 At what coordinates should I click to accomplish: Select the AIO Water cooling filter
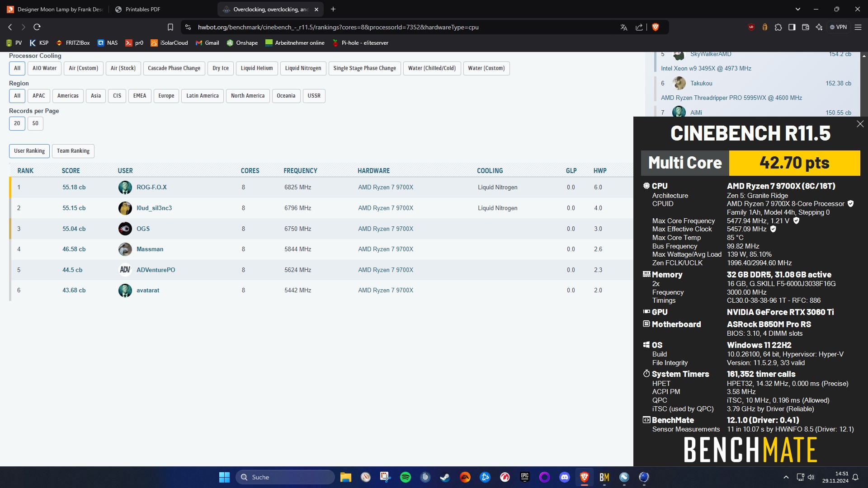tap(44, 68)
